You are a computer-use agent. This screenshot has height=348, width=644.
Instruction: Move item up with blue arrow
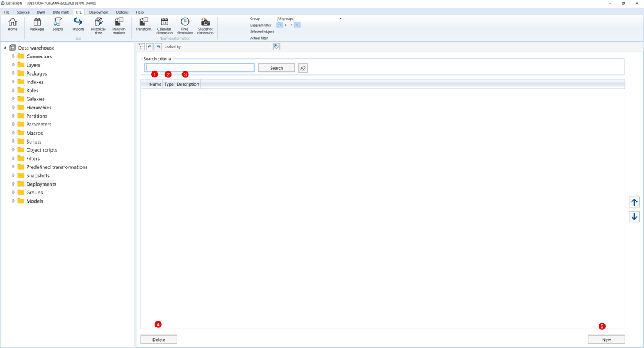pos(634,202)
